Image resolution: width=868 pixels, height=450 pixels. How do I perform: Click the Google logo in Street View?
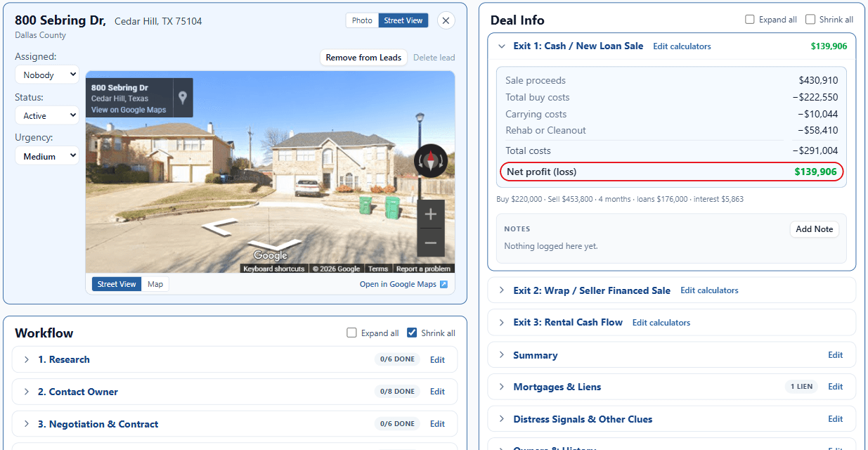tap(271, 256)
